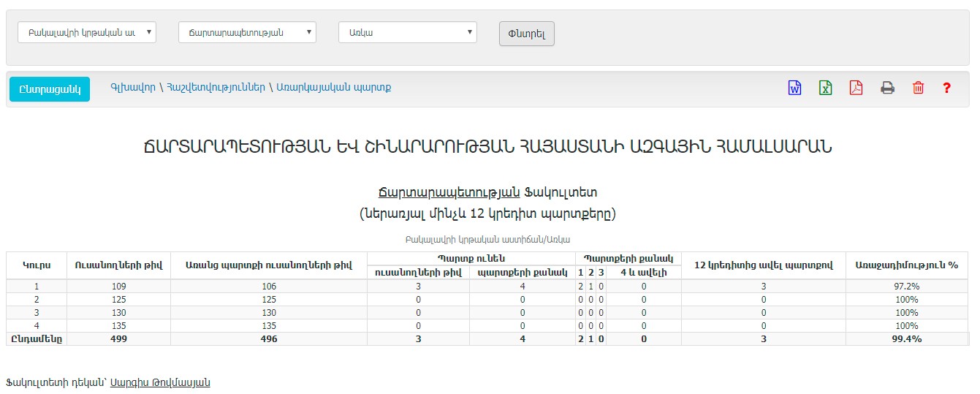Open the Առկա study form dropdown
Screen dimensions: 980x394
pos(407,32)
